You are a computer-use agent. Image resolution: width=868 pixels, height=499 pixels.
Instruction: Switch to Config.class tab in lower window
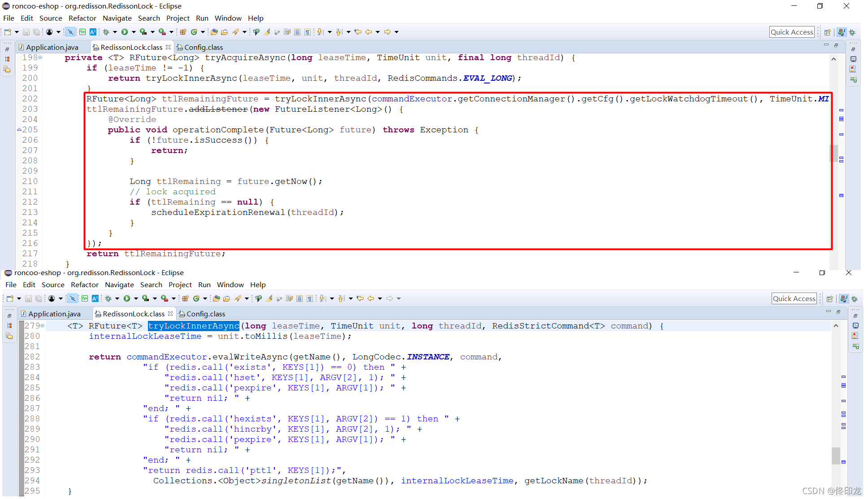(205, 314)
